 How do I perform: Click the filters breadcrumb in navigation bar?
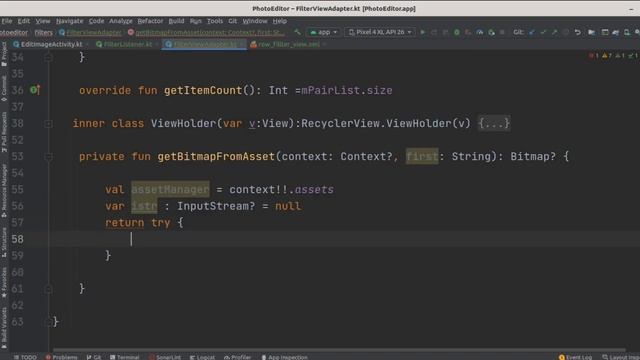click(x=43, y=32)
